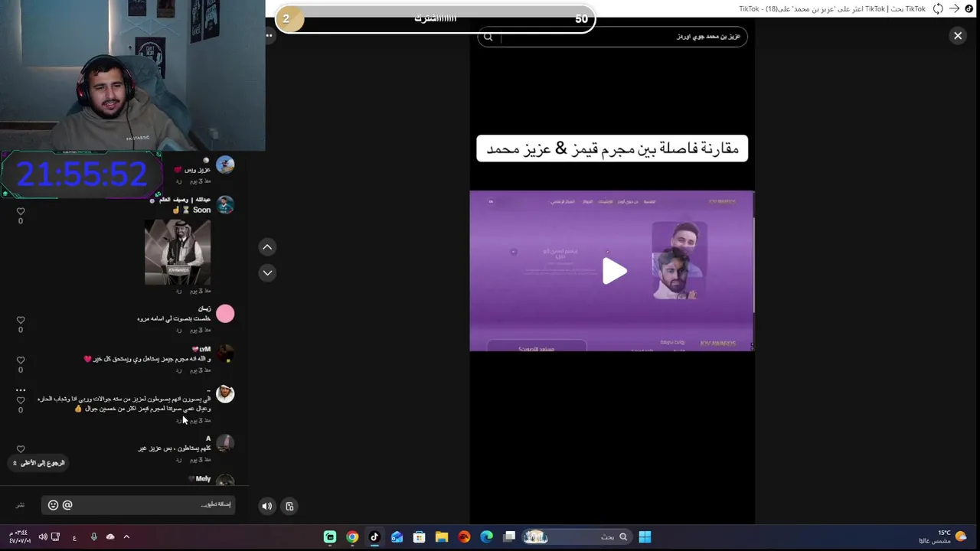Open the emoji picker in comment box
The width and height of the screenshot is (980, 551).
click(x=53, y=505)
